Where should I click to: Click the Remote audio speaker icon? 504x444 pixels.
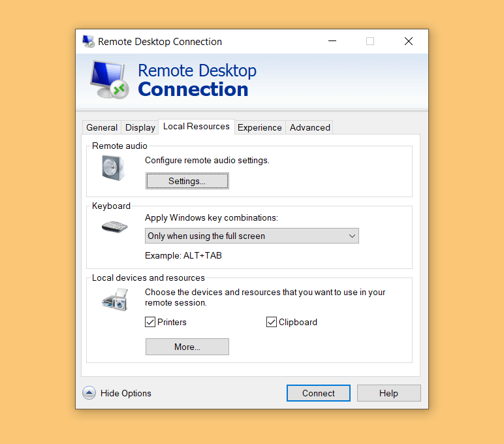click(x=112, y=168)
